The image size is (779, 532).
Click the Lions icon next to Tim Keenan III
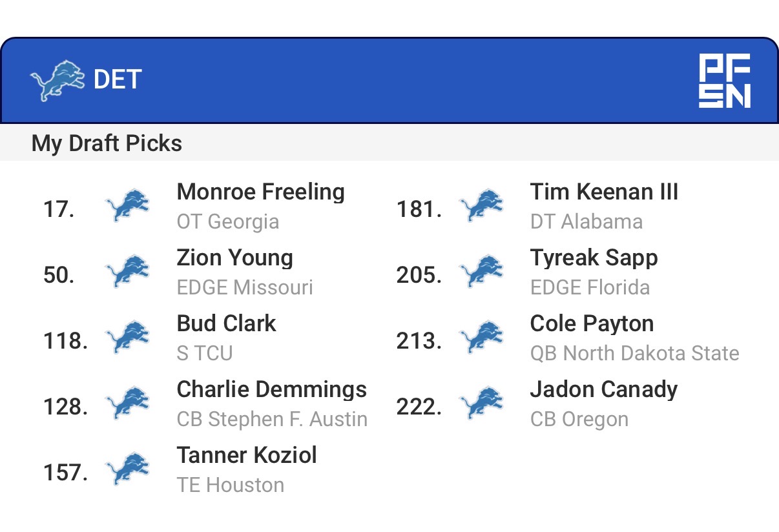(481, 206)
